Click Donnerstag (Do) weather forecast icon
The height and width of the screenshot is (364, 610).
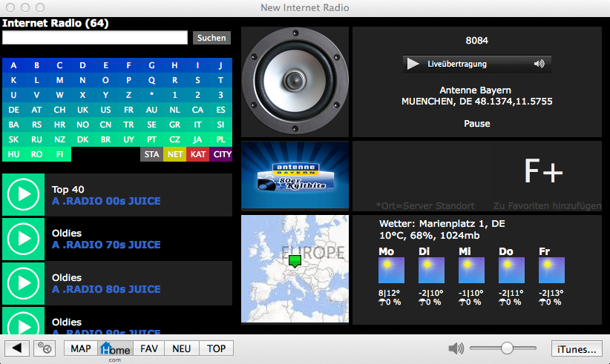point(511,270)
